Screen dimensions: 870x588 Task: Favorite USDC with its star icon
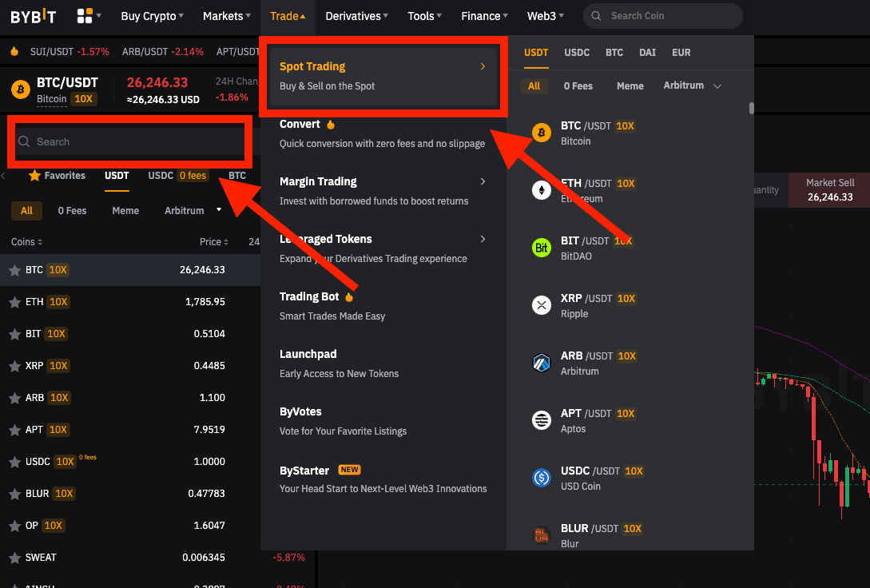point(14,462)
